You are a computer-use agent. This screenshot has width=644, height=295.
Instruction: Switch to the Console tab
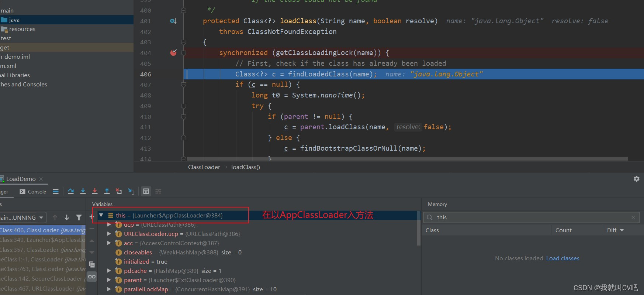click(x=33, y=192)
